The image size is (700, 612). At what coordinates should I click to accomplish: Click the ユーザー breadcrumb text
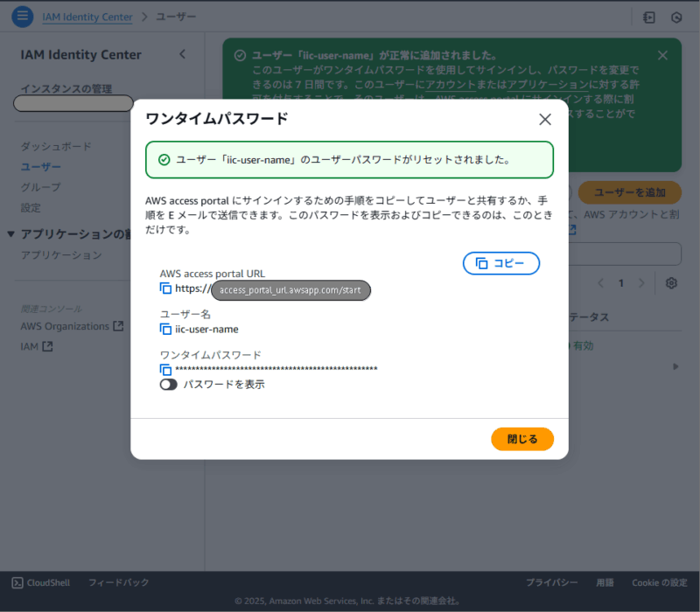(176, 17)
